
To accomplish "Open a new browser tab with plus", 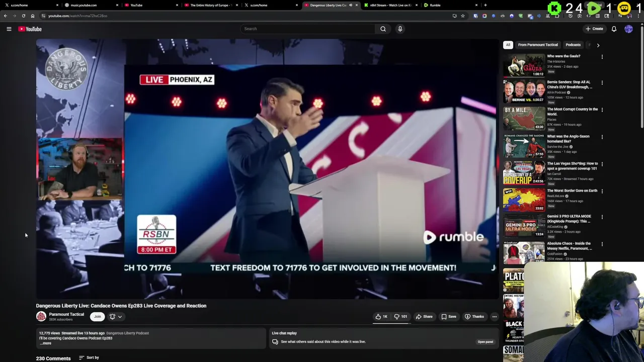I will tap(486, 5).
